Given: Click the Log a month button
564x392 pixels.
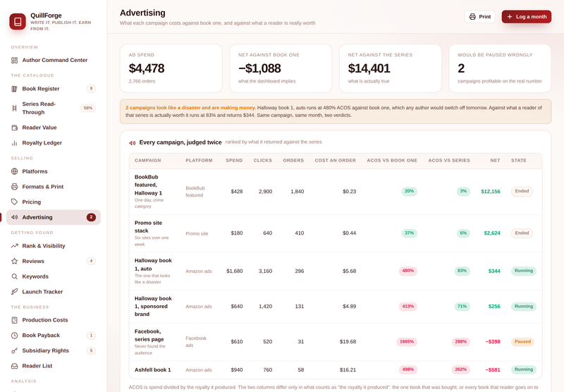Looking at the screenshot, I should tap(526, 17).
